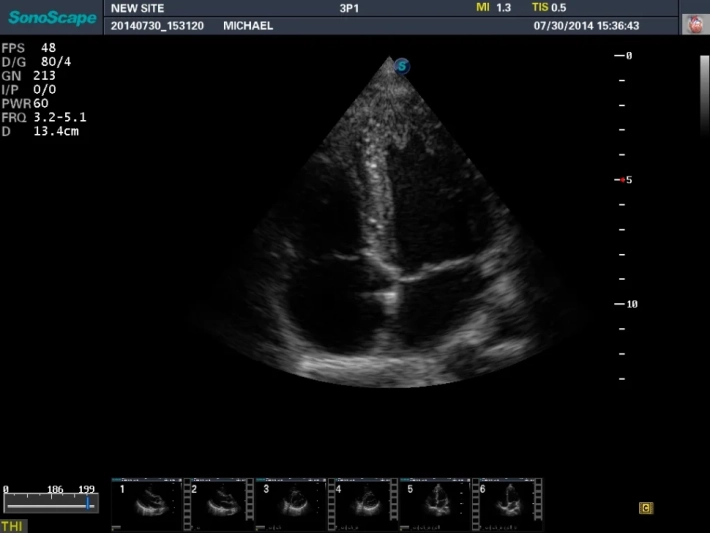Click the 3P1 probe label
This screenshot has height=533, width=710.
coord(351,8)
